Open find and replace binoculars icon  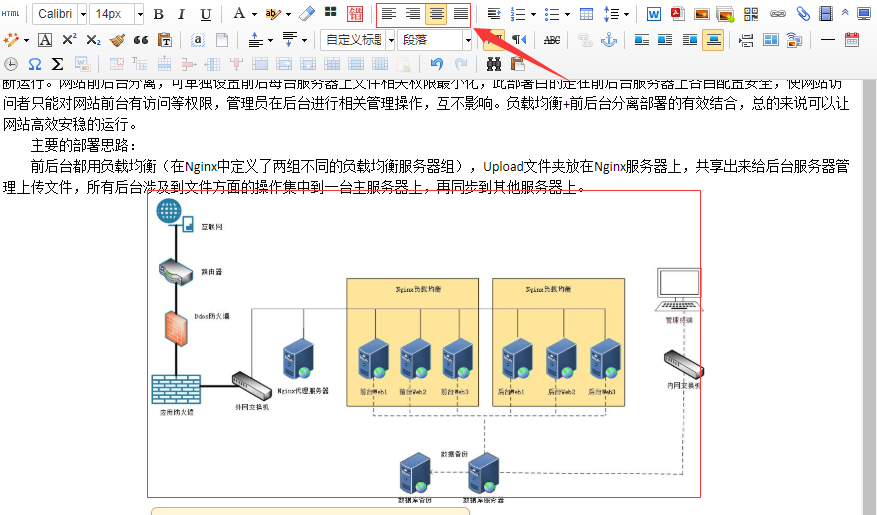(x=493, y=64)
